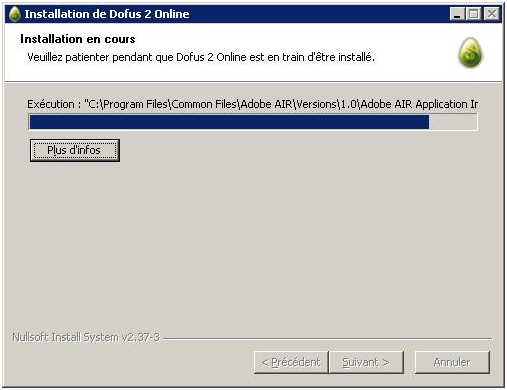507x390 pixels.
Task: Click the filled blue part of progress bar
Action: [x=229, y=122]
